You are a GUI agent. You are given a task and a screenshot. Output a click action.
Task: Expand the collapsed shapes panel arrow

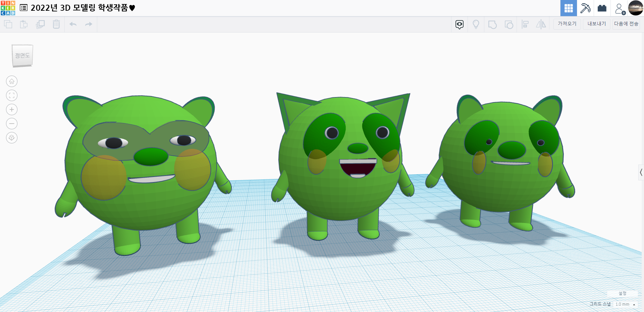tap(641, 173)
